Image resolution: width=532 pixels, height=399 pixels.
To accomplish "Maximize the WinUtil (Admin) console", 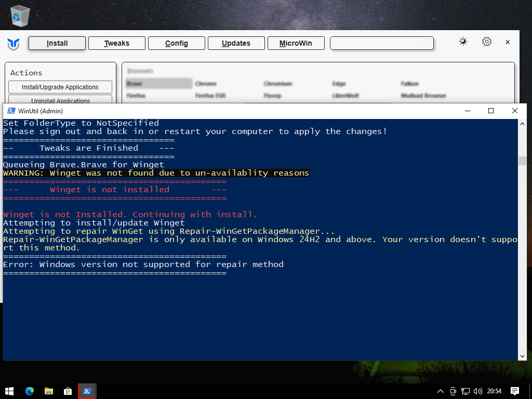I will (x=491, y=111).
